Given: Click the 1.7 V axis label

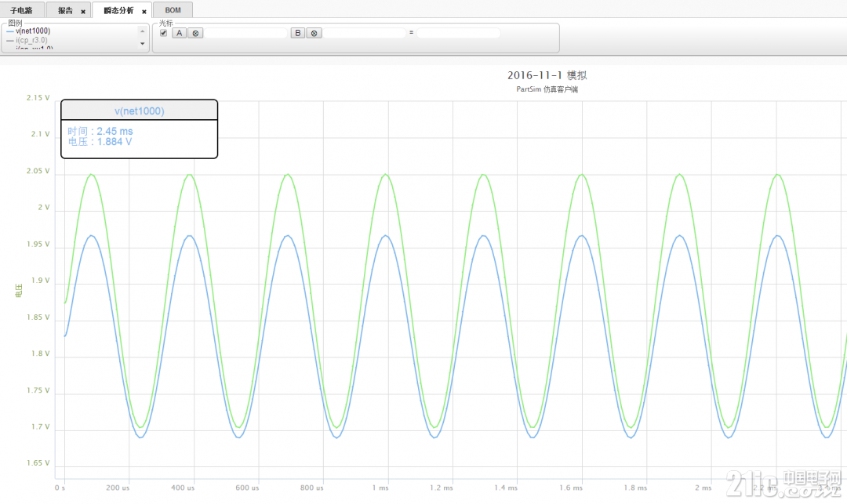Looking at the screenshot, I should [40, 427].
